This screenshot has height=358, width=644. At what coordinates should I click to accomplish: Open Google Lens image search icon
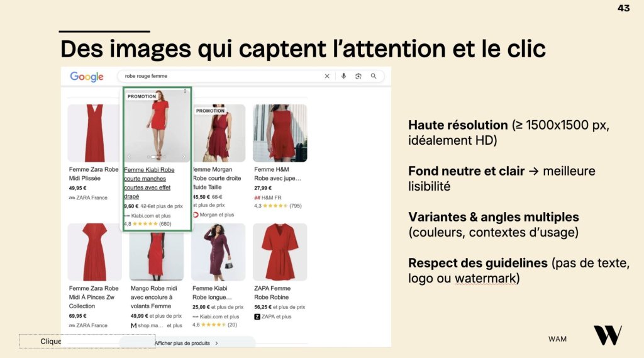pyautogui.click(x=358, y=76)
